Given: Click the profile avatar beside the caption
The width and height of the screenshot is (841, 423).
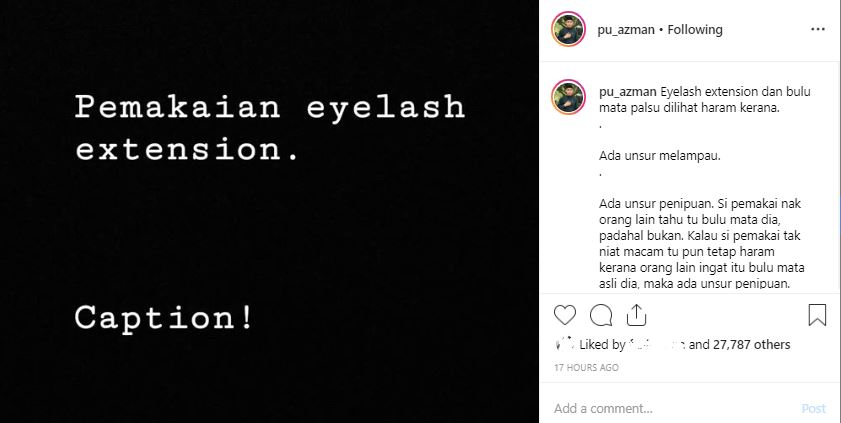Looking at the screenshot, I should (x=569, y=98).
